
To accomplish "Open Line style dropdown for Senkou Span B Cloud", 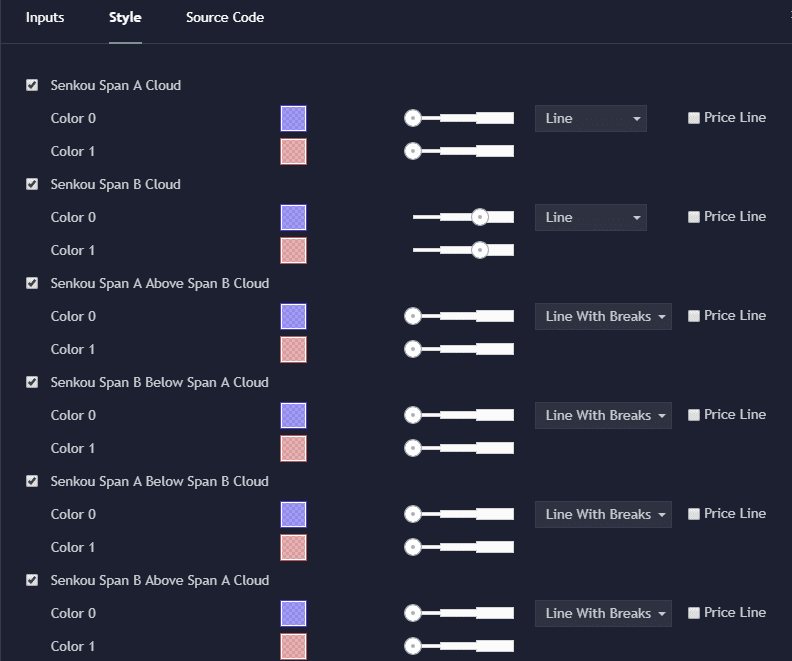I will (x=590, y=217).
